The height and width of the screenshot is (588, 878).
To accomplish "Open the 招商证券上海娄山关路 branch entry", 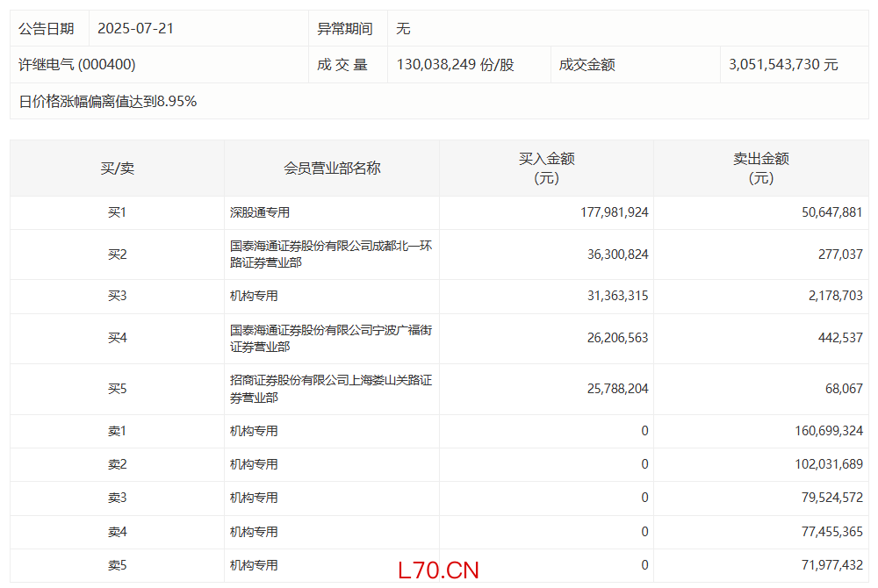I will [331, 389].
